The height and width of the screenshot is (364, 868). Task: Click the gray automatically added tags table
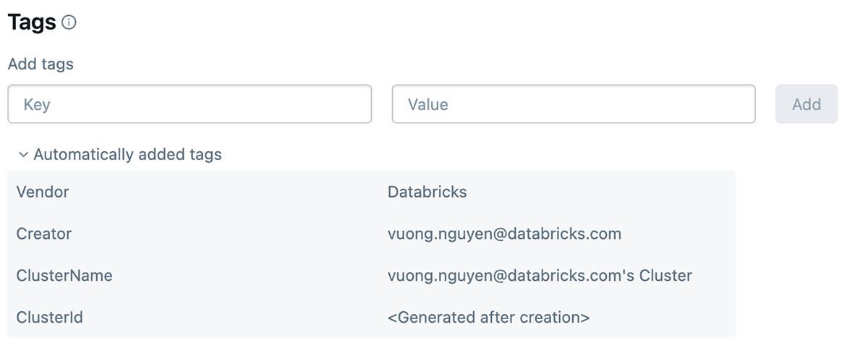point(217,253)
